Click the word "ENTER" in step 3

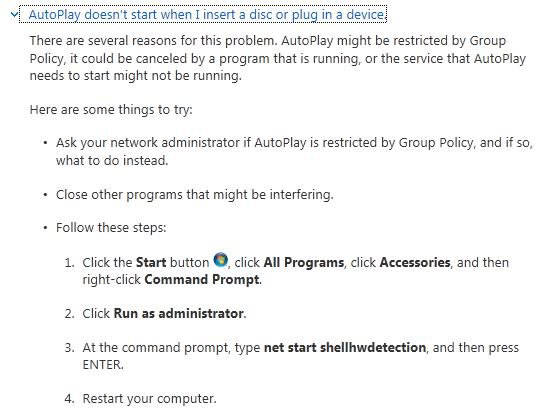102,365
